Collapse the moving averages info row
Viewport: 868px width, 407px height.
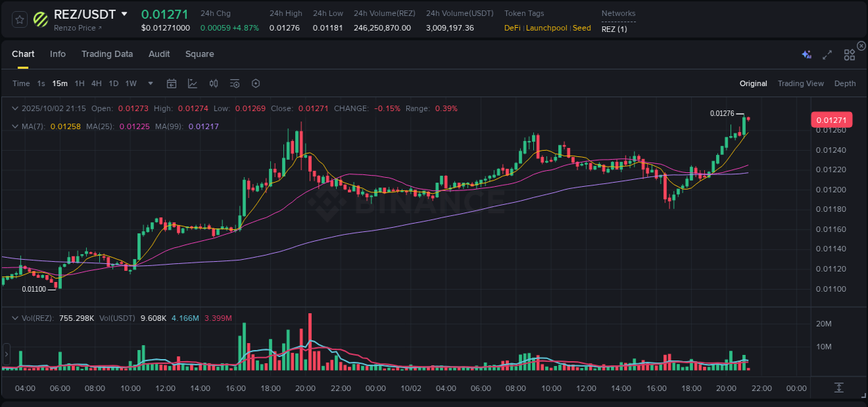pyautogui.click(x=15, y=126)
